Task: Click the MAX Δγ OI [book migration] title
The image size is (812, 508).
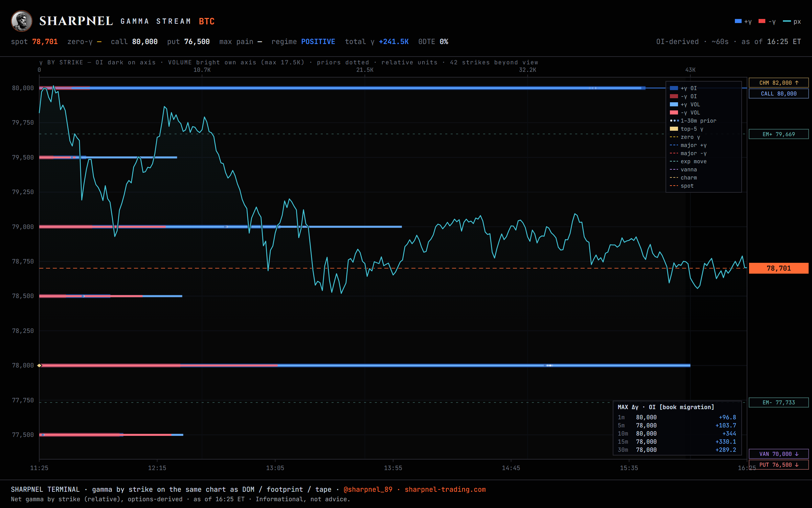Action: (666, 407)
